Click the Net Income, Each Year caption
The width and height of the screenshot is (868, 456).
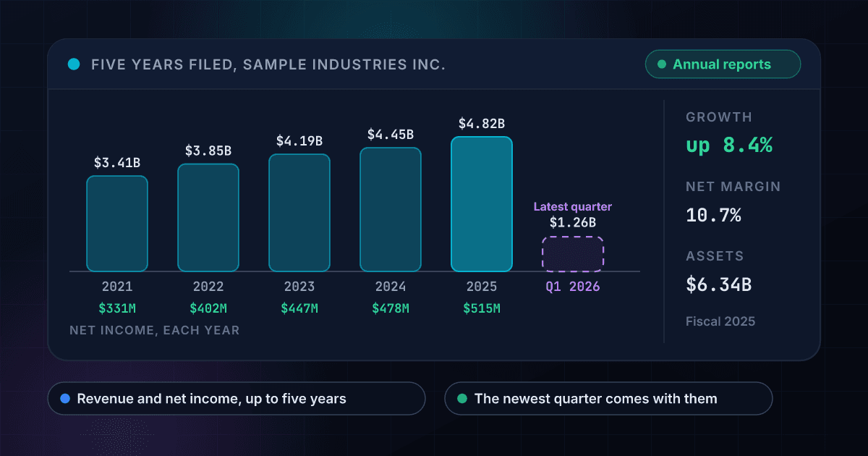[x=155, y=330]
